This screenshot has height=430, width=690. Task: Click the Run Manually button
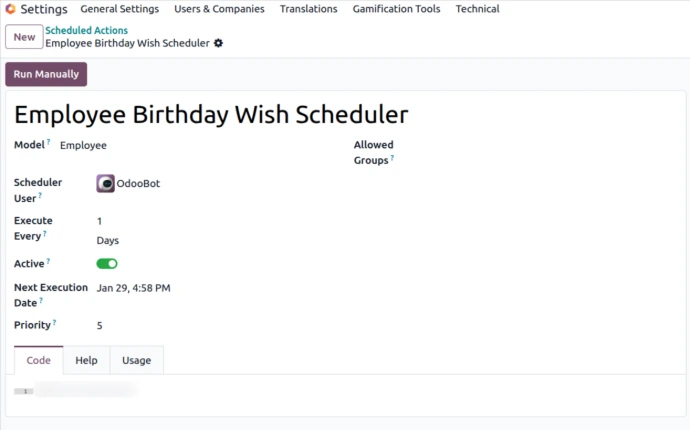tap(46, 75)
